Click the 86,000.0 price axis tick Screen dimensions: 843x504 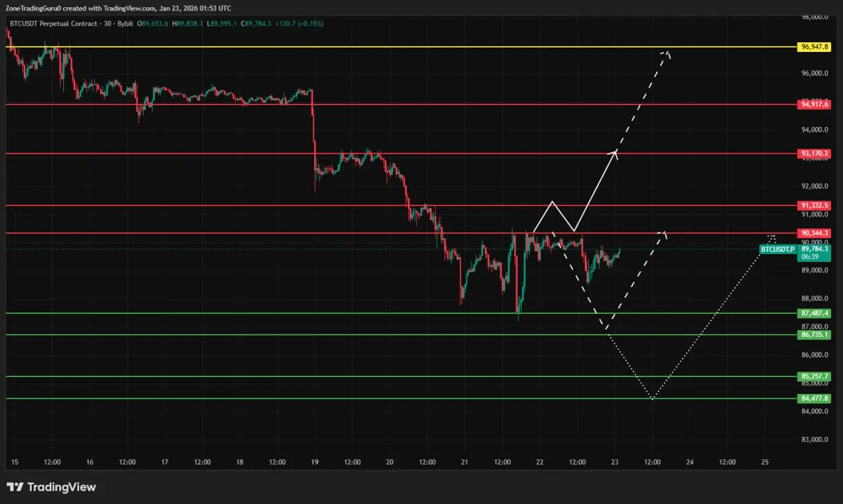(x=815, y=355)
